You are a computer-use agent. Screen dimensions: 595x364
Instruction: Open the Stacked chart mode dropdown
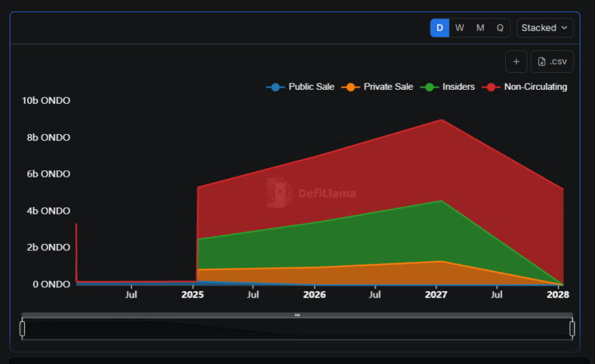pos(545,28)
